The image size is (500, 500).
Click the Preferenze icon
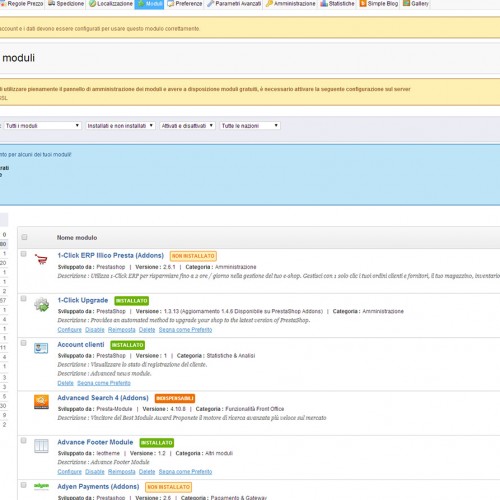coord(170,4)
